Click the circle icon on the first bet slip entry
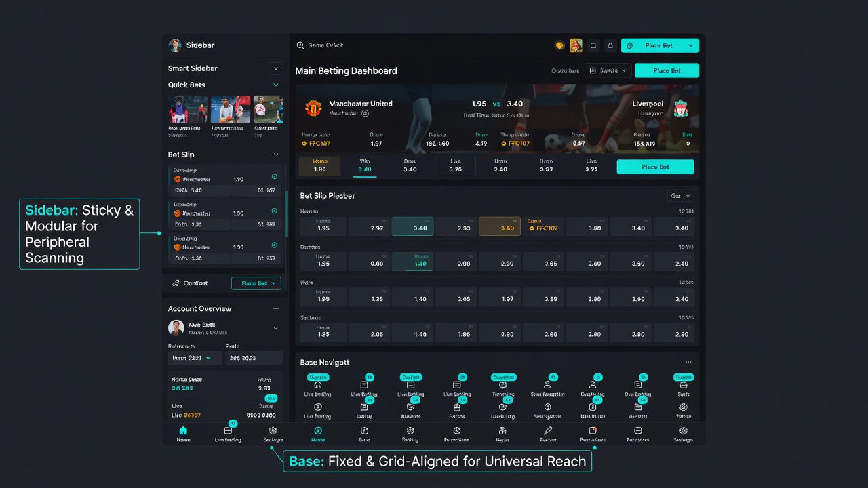Screen dimensions: 868x488 pyautogui.click(x=275, y=176)
